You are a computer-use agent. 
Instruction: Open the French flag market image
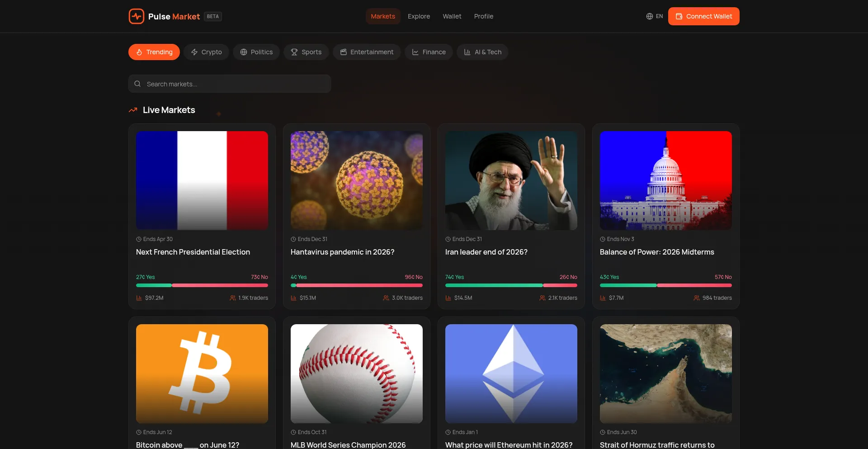point(202,180)
